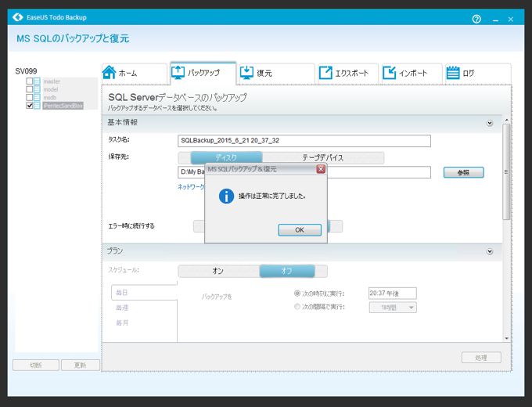Select 次の時刻に実行 radio button
532x407 pixels.
(x=297, y=294)
